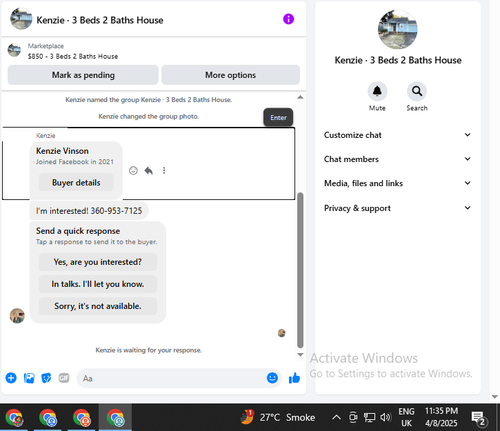The height and width of the screenshot is (431, 500).
Task: Open Windows notification center icon
Action: [x=479, y=418]
